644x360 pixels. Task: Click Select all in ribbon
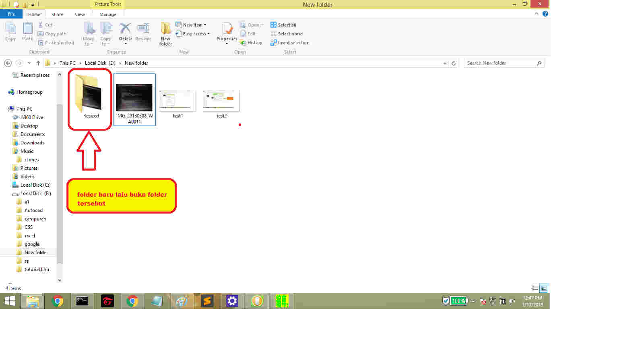coord(283,25)
